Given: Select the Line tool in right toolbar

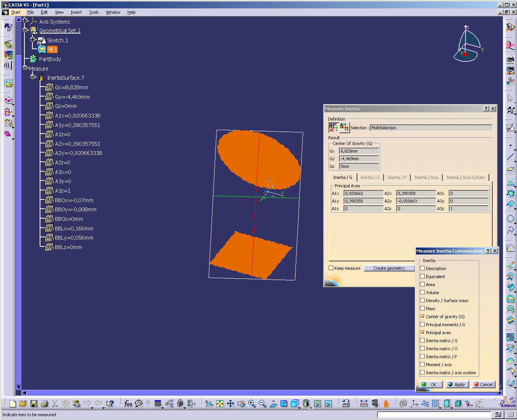Looking at the screenshot, I should point(511,157).
